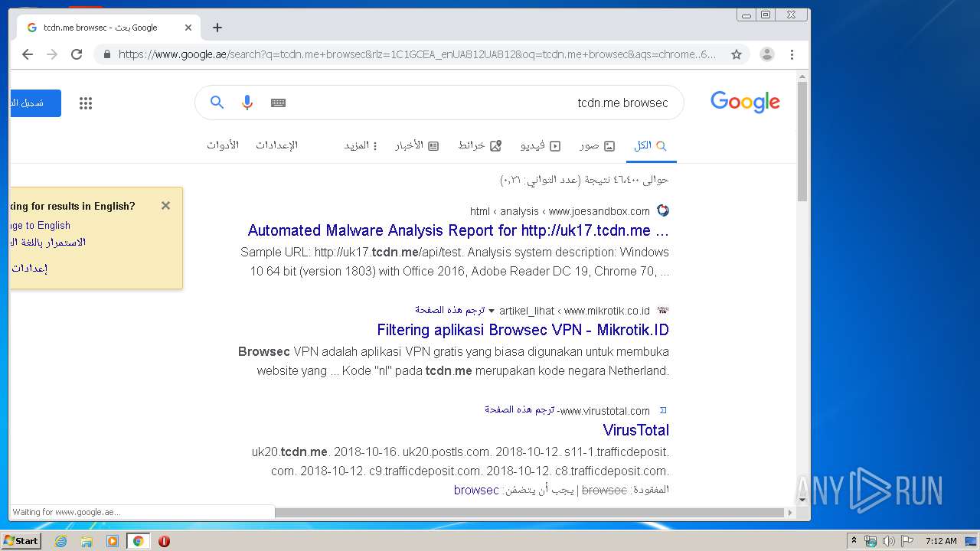Click the taskbar clock 7:12 AM
This screenshot has height=551, width=980.
[x=941, y=541]
